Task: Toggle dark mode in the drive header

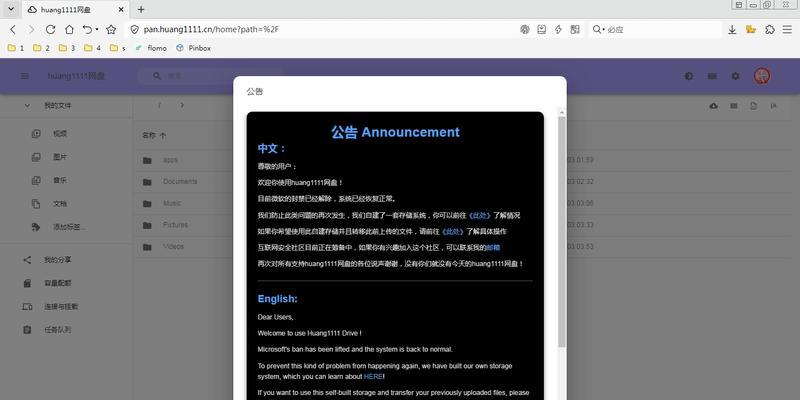Action: (x=689, y=76)
